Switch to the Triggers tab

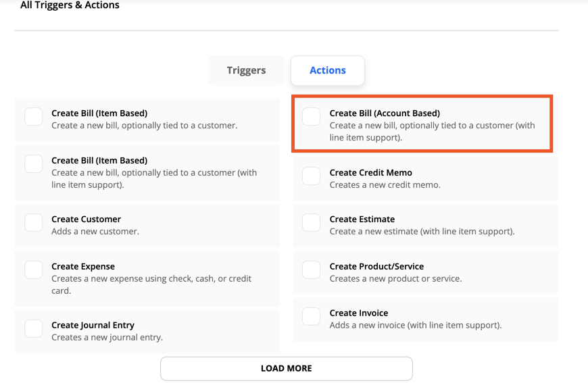point(246,70)
